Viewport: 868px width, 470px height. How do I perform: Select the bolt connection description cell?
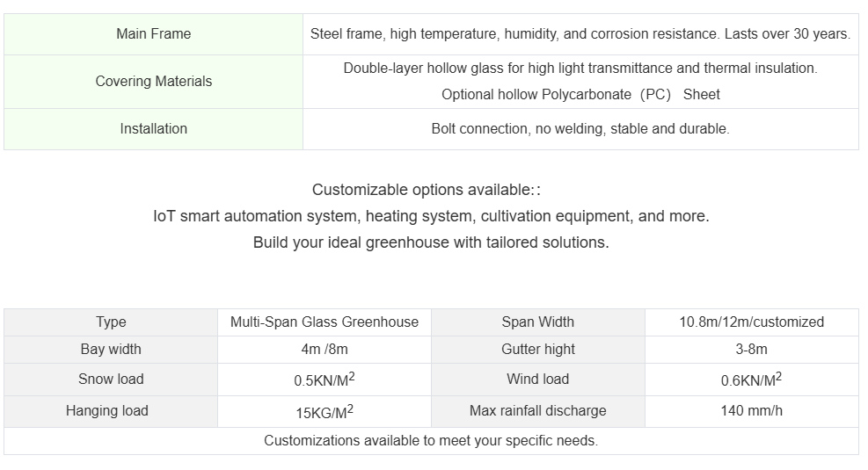(580, 129)
